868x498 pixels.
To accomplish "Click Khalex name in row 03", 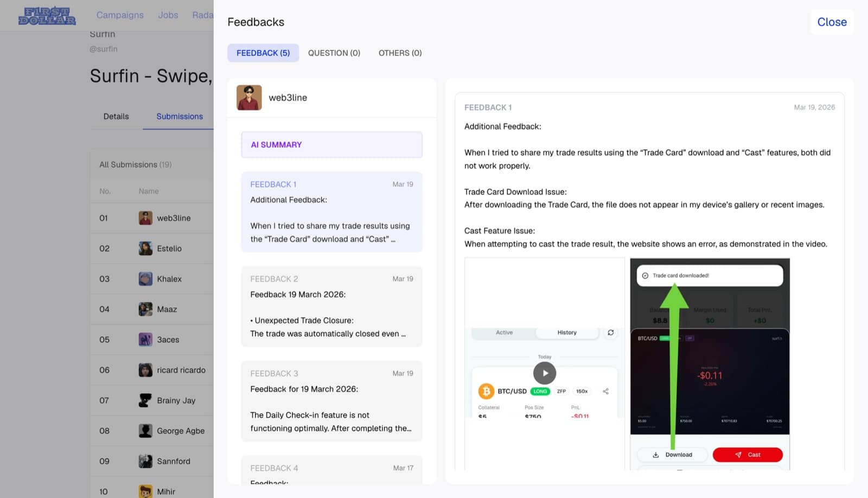I will 169,279.
